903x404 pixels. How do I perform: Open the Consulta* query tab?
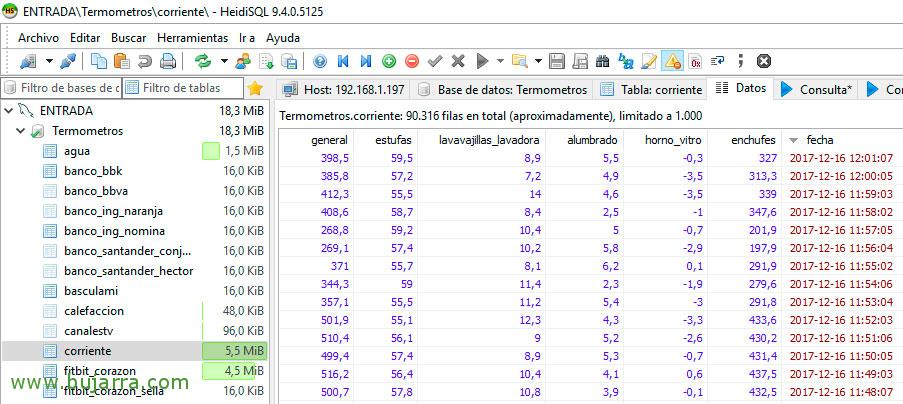(x=817, y=89)
